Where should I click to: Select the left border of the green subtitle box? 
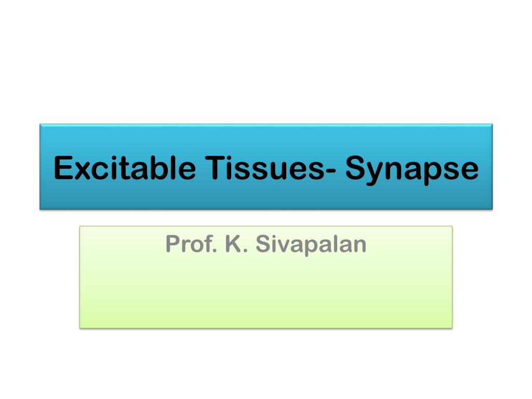[80, 277]
